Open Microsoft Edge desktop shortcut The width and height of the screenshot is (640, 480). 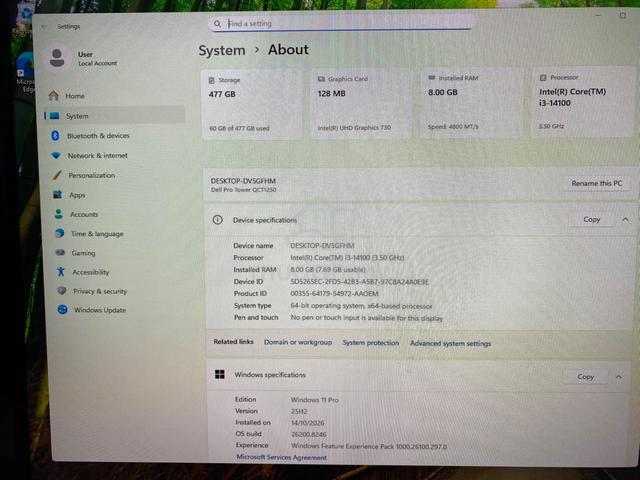25,73
